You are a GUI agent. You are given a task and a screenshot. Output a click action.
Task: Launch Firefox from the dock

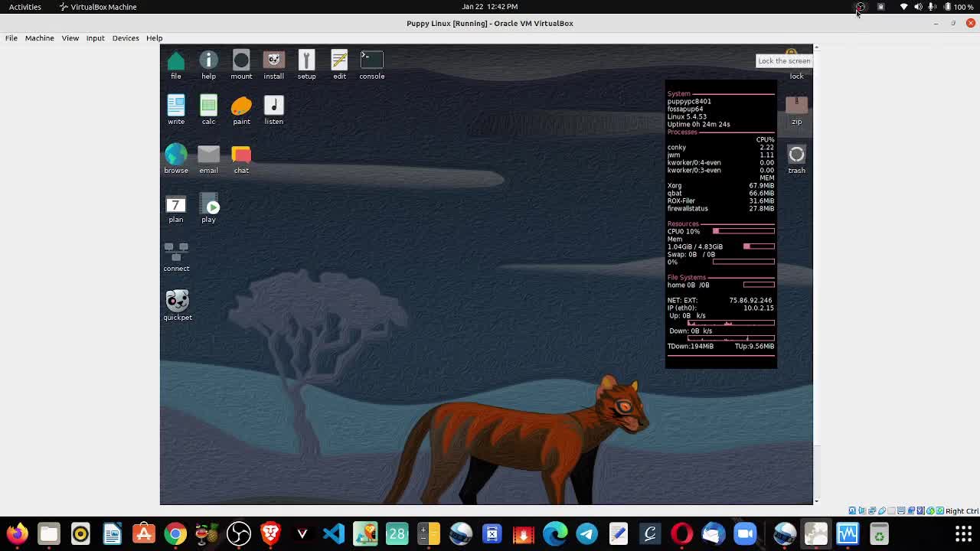pyautogui.click(x=17, y=533)
